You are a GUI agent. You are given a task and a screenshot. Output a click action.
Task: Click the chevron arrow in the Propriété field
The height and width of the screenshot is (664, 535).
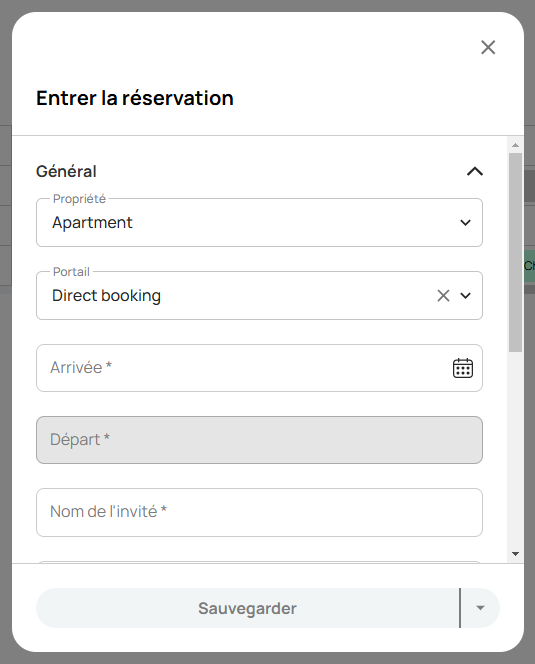tap(466, 223)
